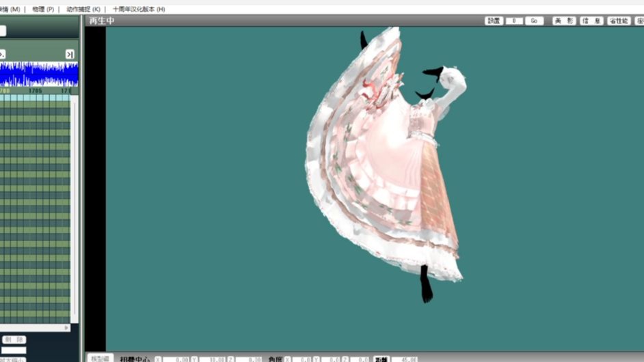Click the distance value 45.00 field
644x362 pixels.
(405, 359)
